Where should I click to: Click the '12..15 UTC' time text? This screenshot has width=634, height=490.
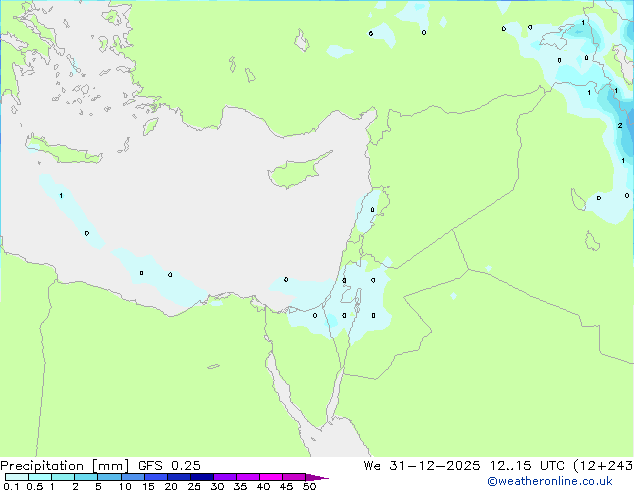(x=526, y=466)
